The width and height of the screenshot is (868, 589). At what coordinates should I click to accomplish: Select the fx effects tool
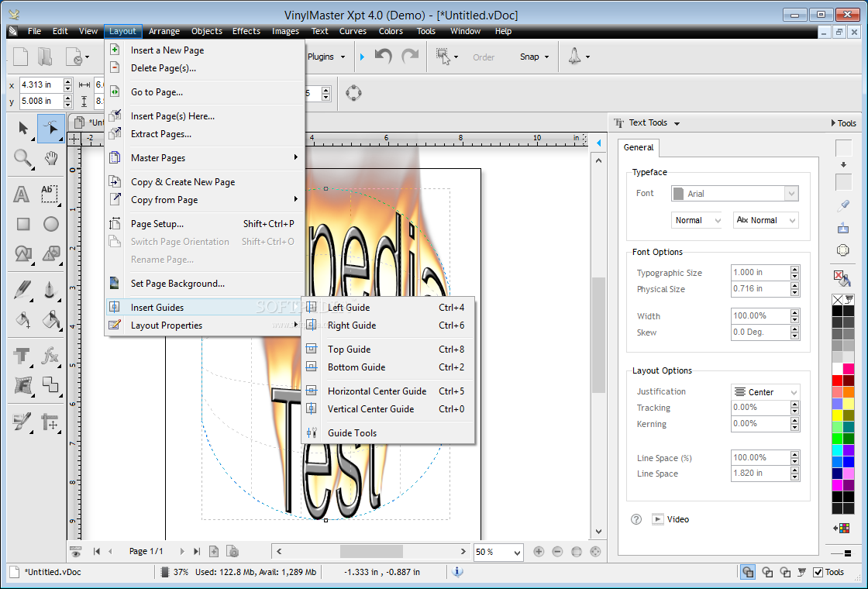[x=50, y=356]
